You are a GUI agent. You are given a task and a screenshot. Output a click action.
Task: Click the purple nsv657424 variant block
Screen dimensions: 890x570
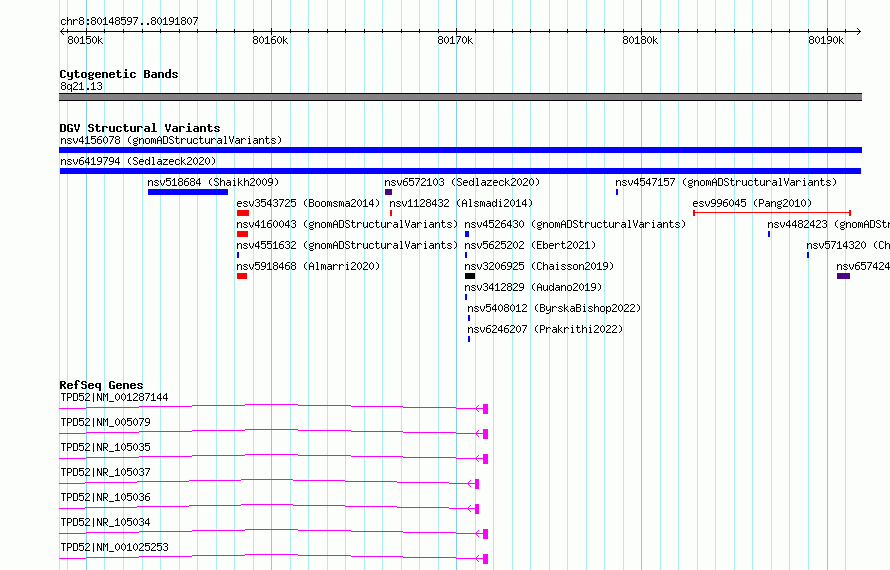(x=843, y=276)
